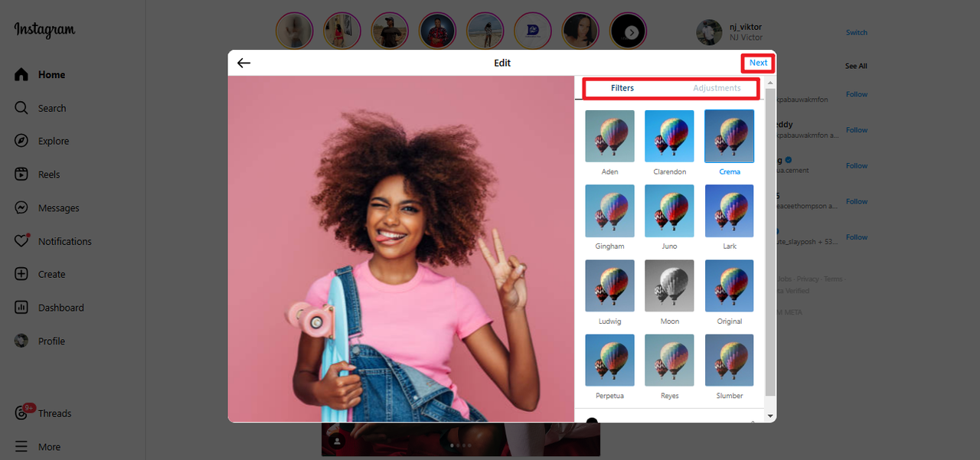
Task: Click Next in the Edit dialog
Action: coord(758,63)
